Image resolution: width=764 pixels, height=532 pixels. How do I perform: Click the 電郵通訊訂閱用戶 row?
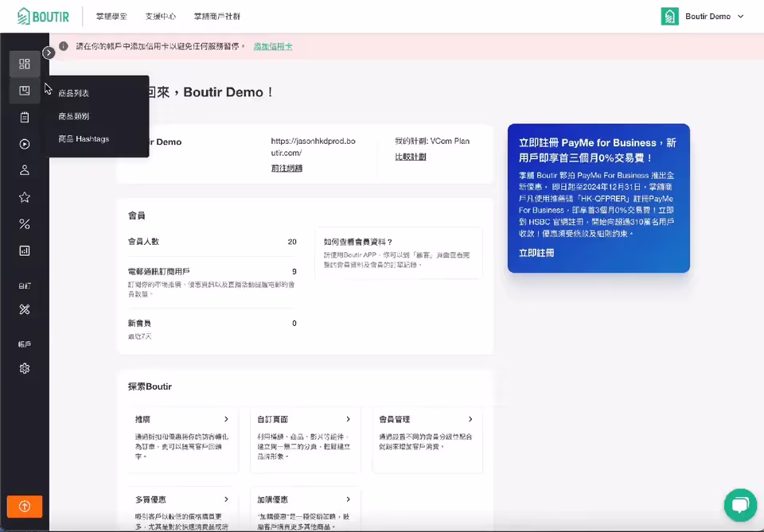click(x=212, y=282)
